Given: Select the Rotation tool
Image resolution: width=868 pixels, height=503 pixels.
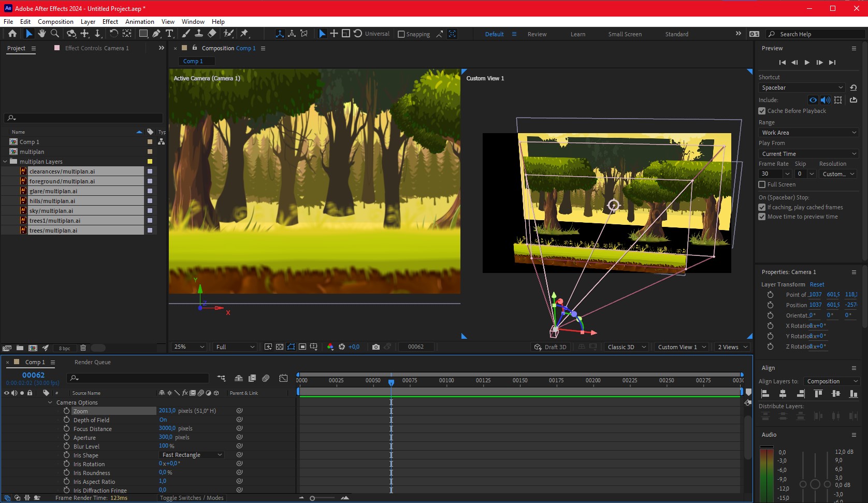Looking at the screenshot, I should coord(114,34).
